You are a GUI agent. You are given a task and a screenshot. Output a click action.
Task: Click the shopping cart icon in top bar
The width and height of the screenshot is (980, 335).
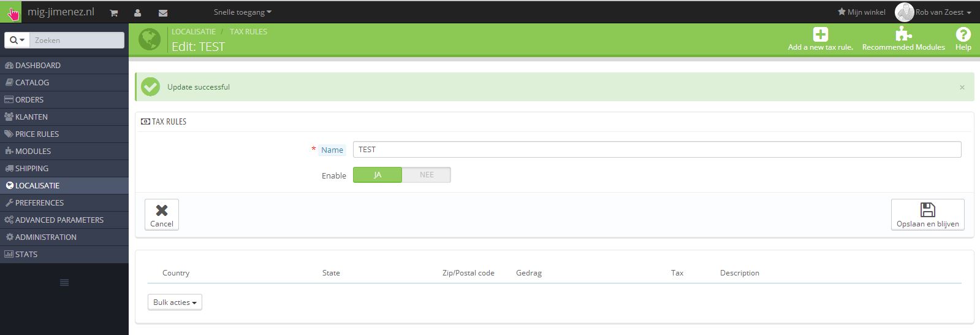coord(113,12)
